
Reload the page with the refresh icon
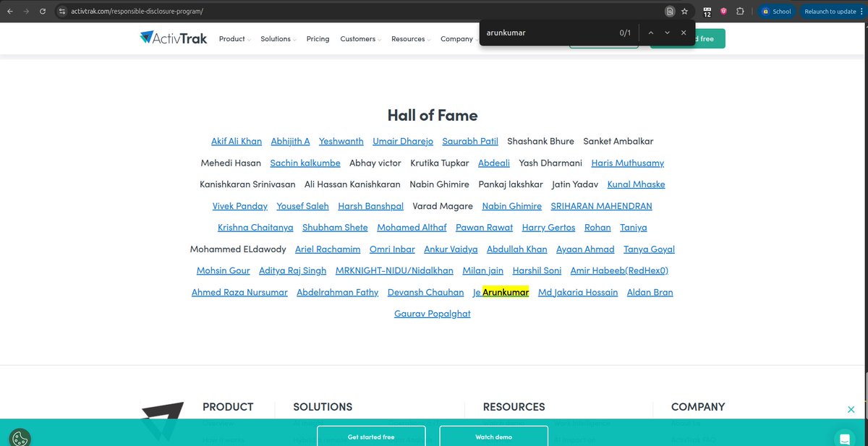pos(43,12)
